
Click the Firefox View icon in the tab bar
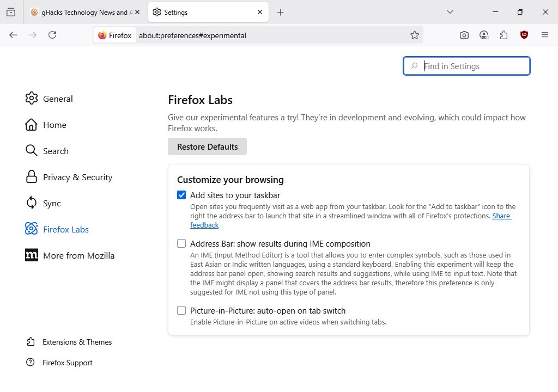pyautogui.click(x=11, y=11)
